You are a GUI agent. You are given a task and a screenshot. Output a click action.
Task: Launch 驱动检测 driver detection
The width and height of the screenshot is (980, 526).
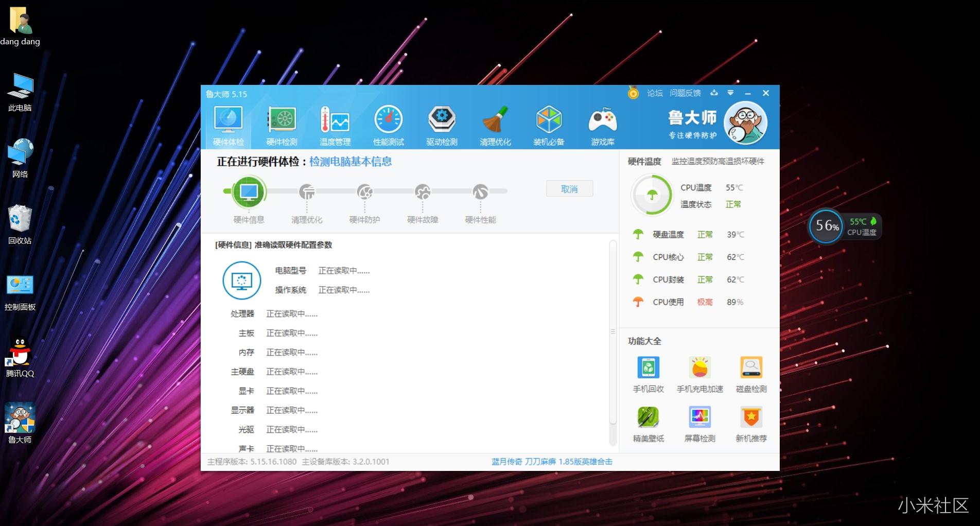pyautogui.click(x=442, y=124)
